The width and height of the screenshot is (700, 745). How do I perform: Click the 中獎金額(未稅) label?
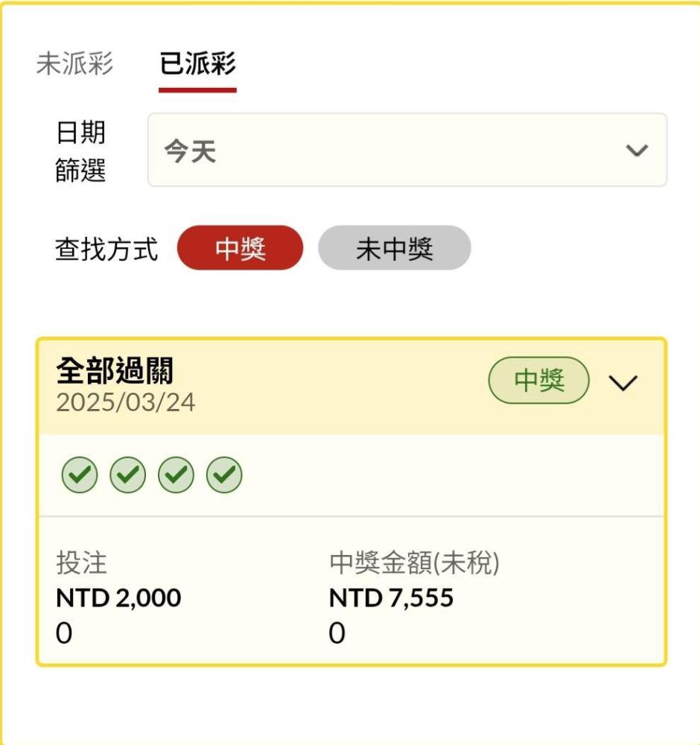tap(414, 563)
